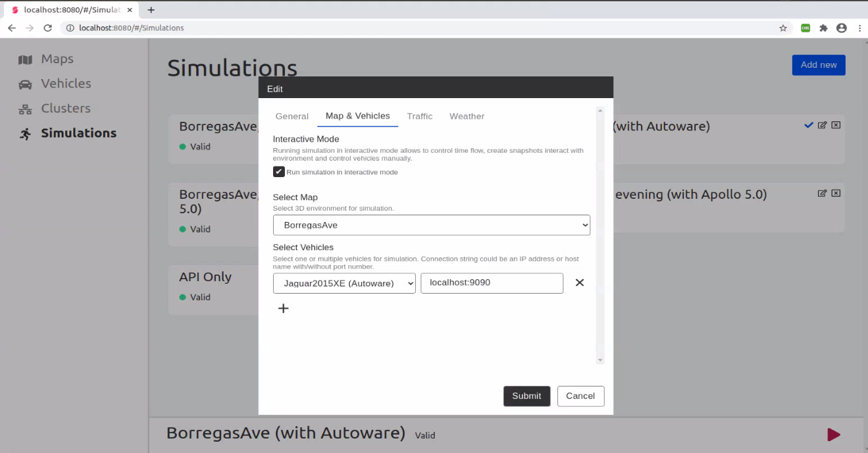Viewport: 868px width, 453px height.
Task: Edit the BorregasAve (with Autoware) simulation
Action: (823, 125)
